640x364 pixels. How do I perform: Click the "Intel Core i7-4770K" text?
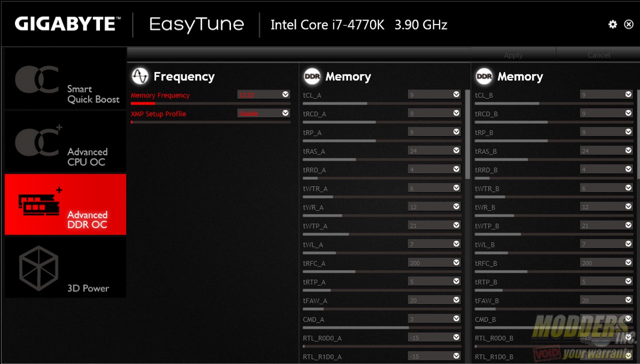click(x=327, y=24)
